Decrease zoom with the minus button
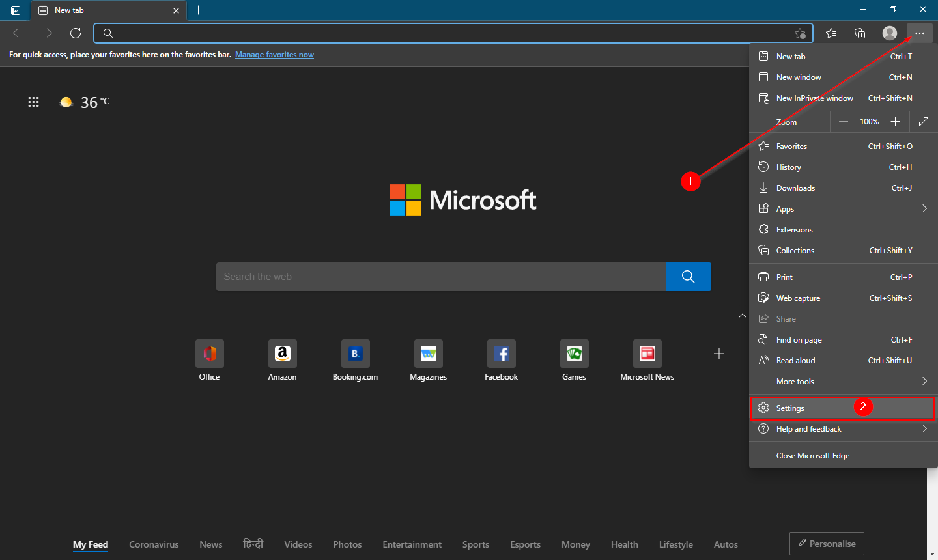938x560 pixels. 844,122
